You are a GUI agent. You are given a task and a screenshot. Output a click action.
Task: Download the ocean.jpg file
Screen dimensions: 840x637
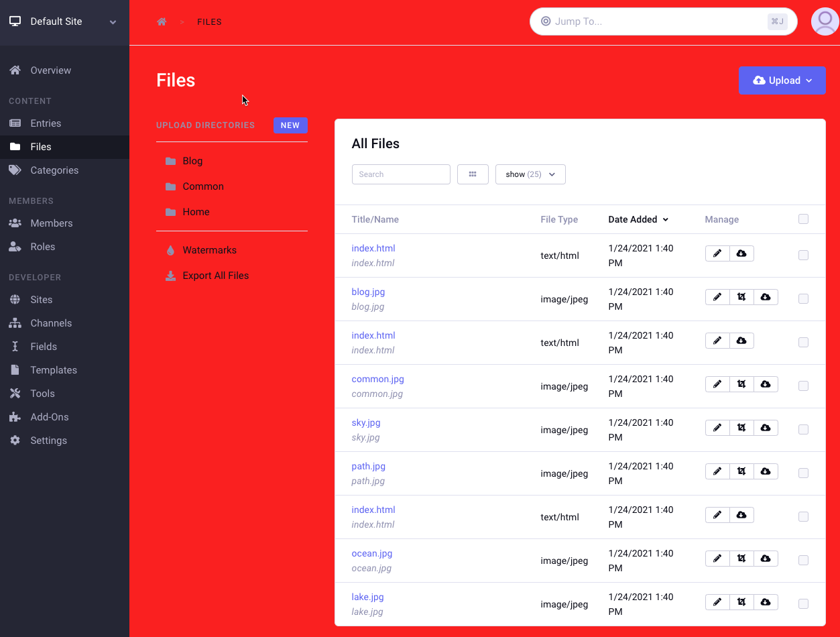pos(766,559)
